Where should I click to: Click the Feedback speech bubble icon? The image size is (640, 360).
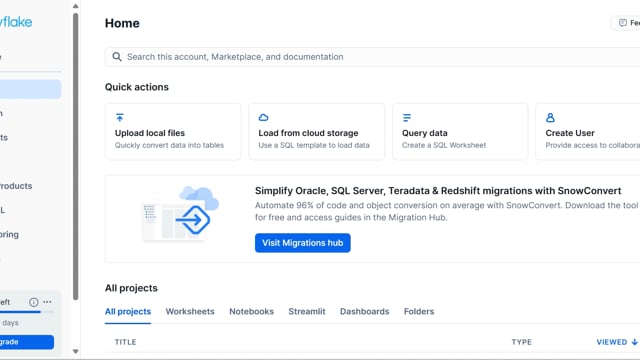click(x=623, y=23)
